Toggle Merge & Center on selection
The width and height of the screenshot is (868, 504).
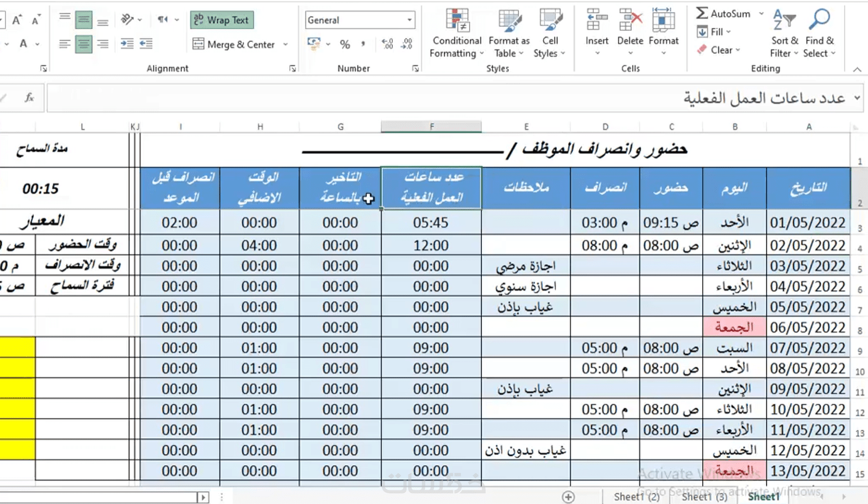tap(234, 44)
